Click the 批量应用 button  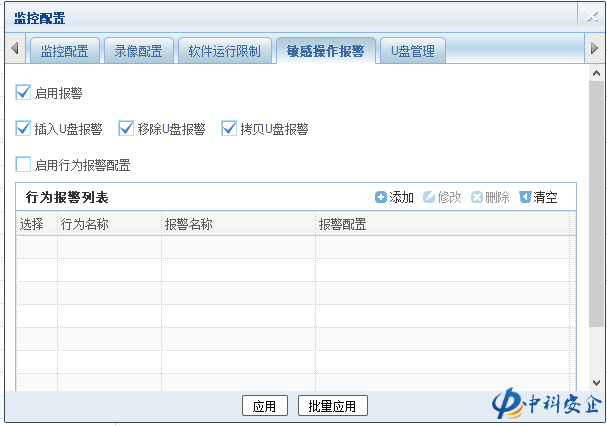(332, 406)
